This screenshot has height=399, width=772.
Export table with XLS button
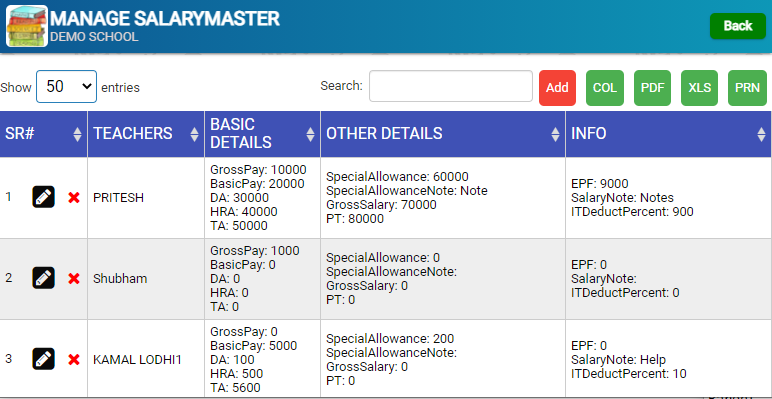click(x=699, y=88)
